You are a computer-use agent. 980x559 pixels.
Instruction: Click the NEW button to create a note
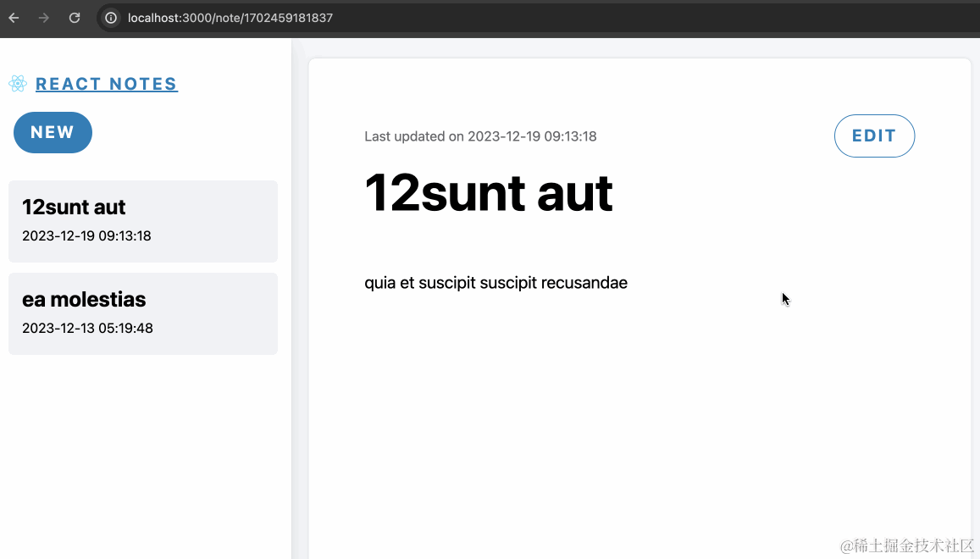click(53, 132)
